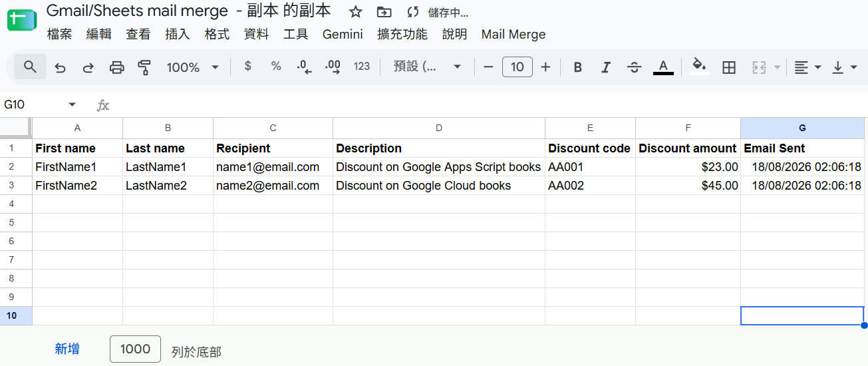
Task: Select the 'LastName2' cell
Action: pos(168,186)
